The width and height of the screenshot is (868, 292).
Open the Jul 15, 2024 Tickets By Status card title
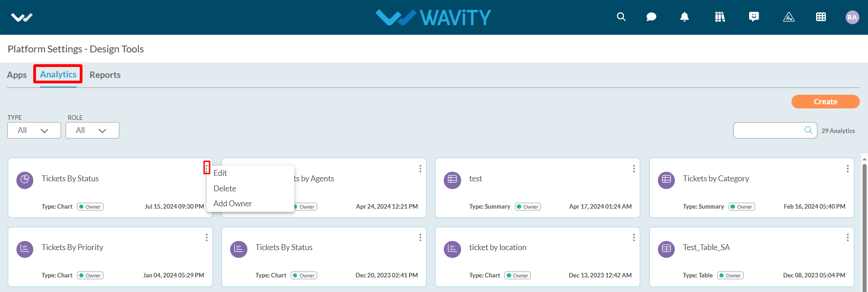click(x=70, y=179)
